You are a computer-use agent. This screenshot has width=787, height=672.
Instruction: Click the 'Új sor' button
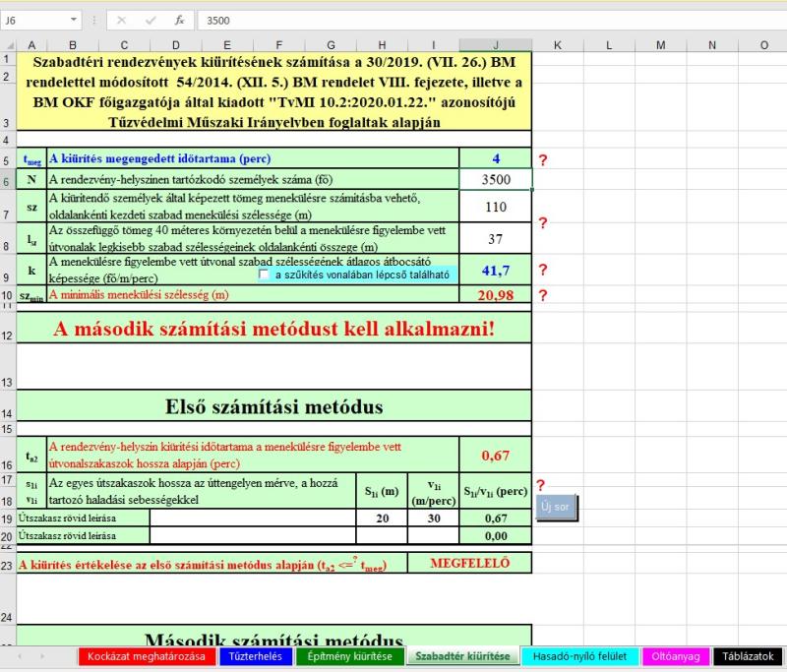click(556, 507)
